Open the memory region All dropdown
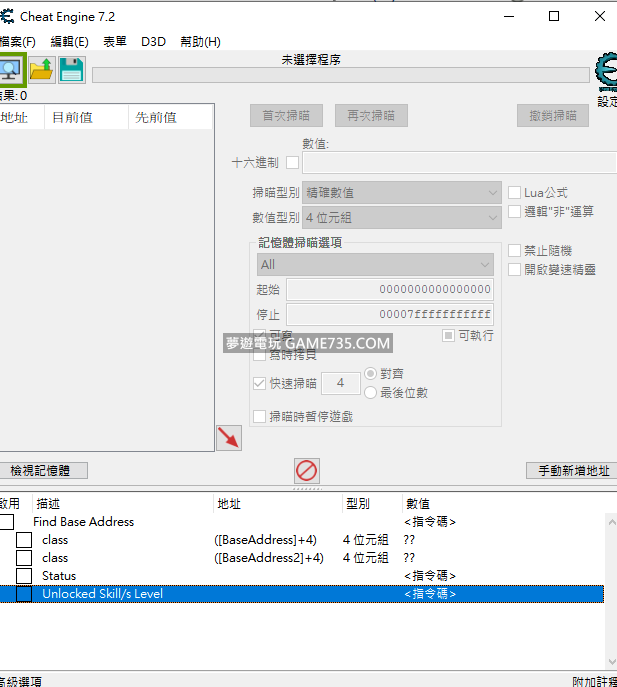Image resolution: width=617 pixels, height=687 pixels. (x=375, y=265)
